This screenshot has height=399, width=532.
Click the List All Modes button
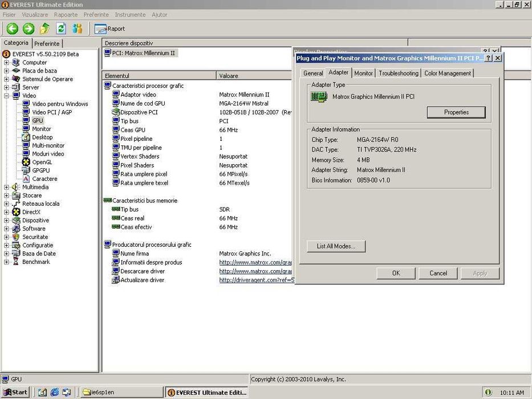point(336,246)
